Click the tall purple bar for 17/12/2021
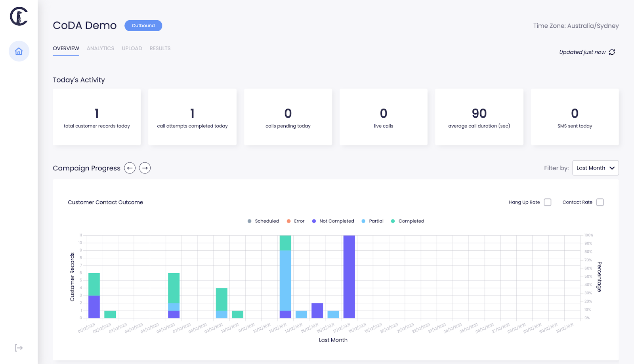634x364 pixels. click(349, 277)
